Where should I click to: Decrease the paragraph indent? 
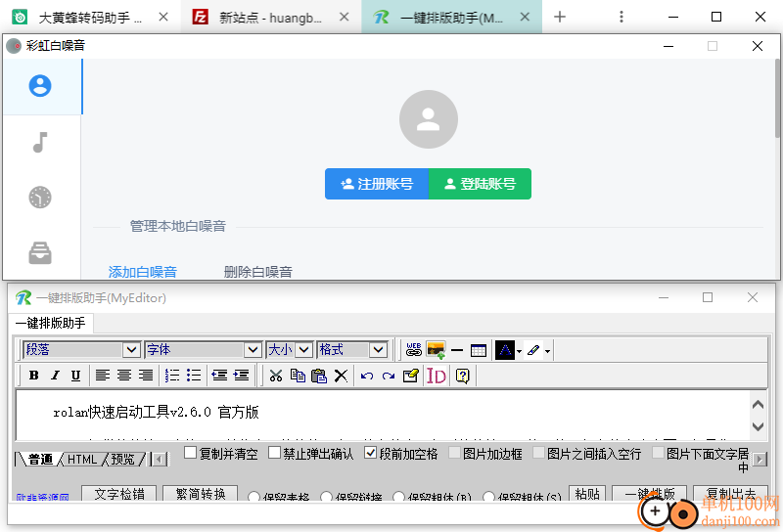coord(219,376)
